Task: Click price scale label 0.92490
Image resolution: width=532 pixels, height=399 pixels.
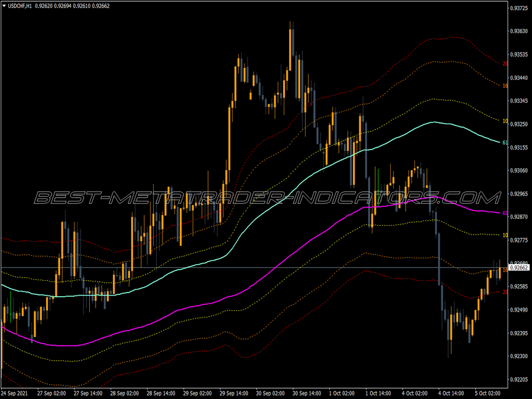Action: [x=519, y=310]
